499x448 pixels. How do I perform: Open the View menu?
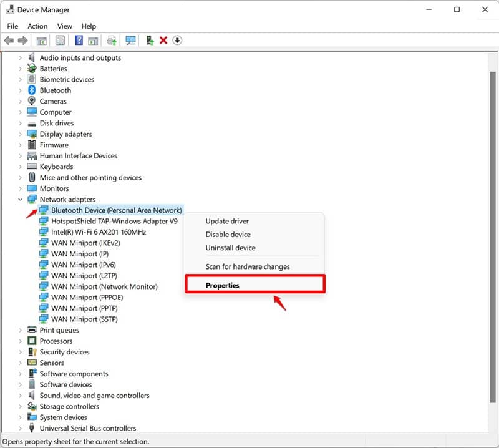(64, 26)
